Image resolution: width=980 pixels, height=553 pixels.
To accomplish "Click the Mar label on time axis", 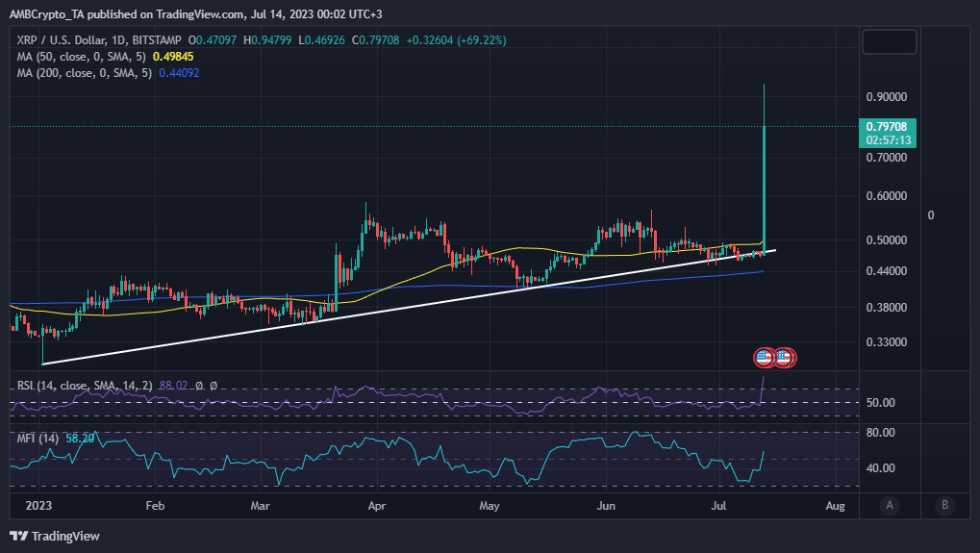I will (x=260, y=506).
